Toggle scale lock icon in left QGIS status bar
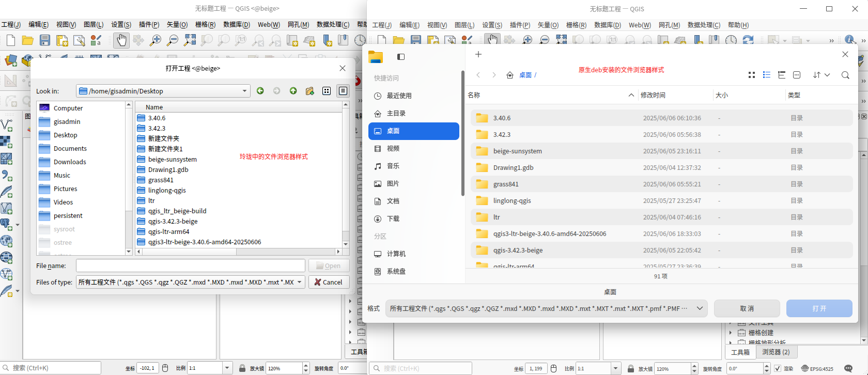 tap(242, 368)
